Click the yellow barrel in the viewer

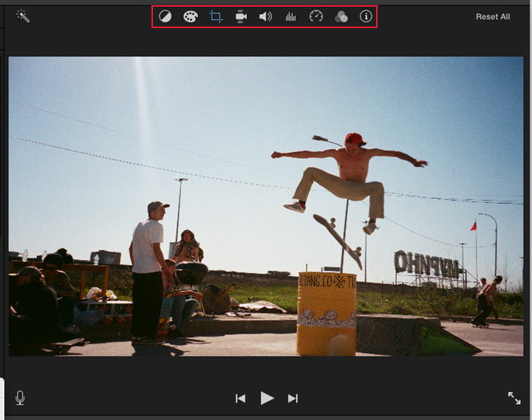click(326, 312)
